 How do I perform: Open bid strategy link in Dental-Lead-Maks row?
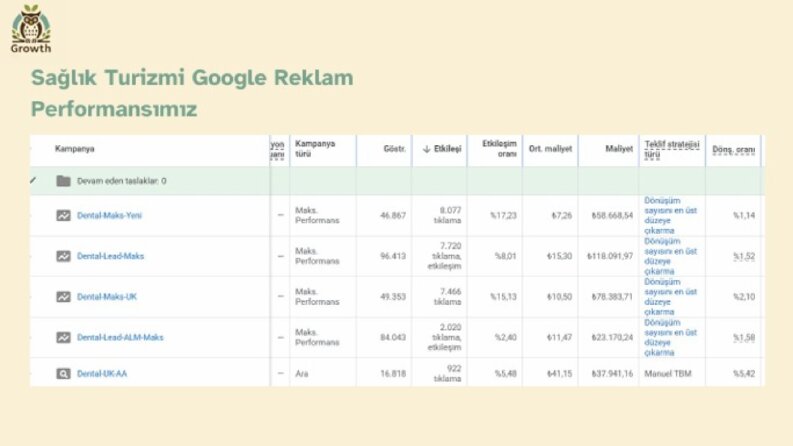pos(670,256)
